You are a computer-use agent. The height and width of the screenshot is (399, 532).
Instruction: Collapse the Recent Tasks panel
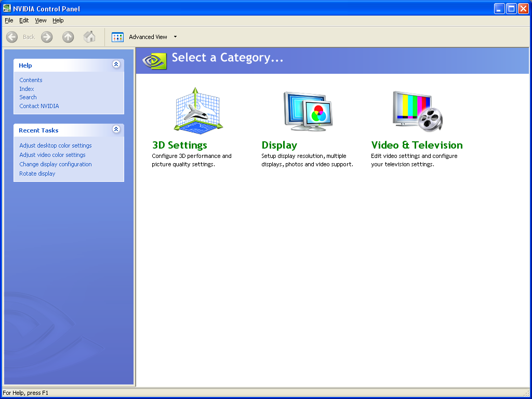[x=116, y=129]
